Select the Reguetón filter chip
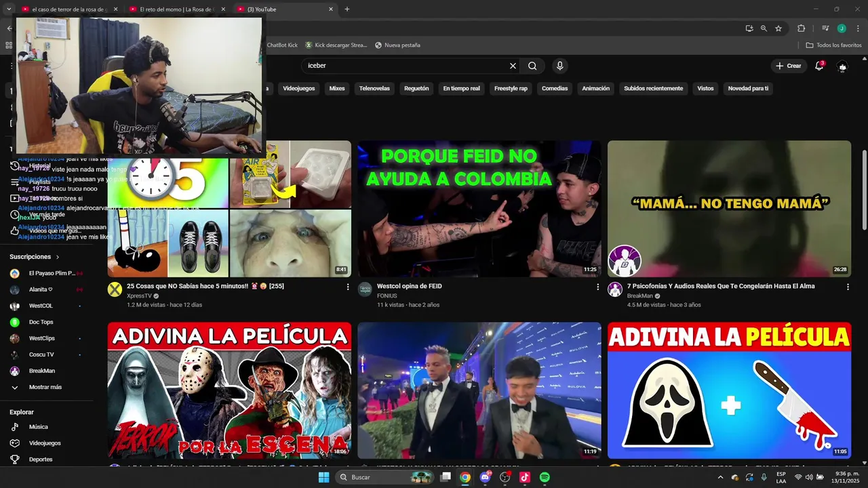Screen dimensions: 868x488 [416, 88]
